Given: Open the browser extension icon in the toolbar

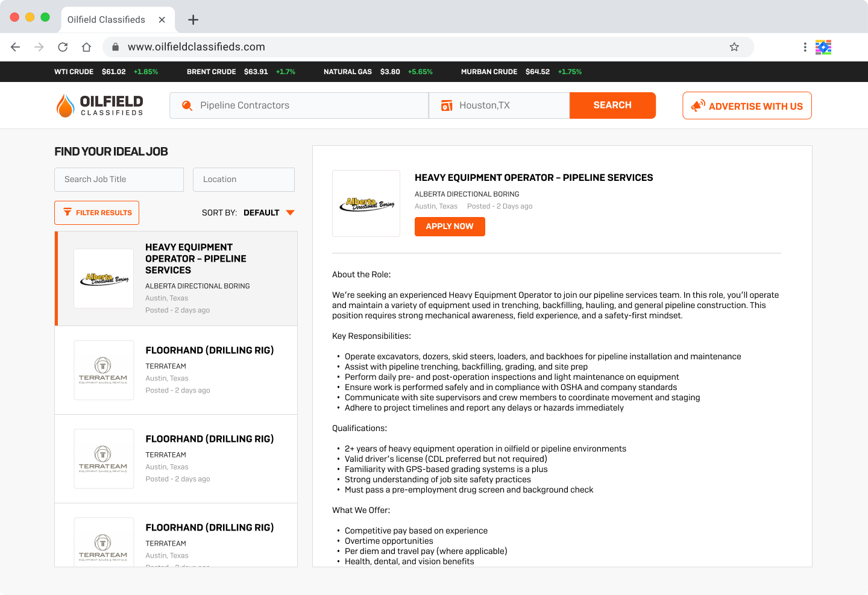Looking at the screenshot, I should tap(823, 47).
